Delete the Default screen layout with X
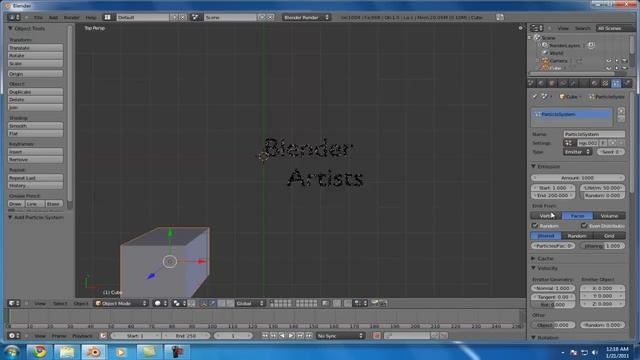Image resolution: width=640 pixels, height=360 pixels. click(x=182, y=17)
